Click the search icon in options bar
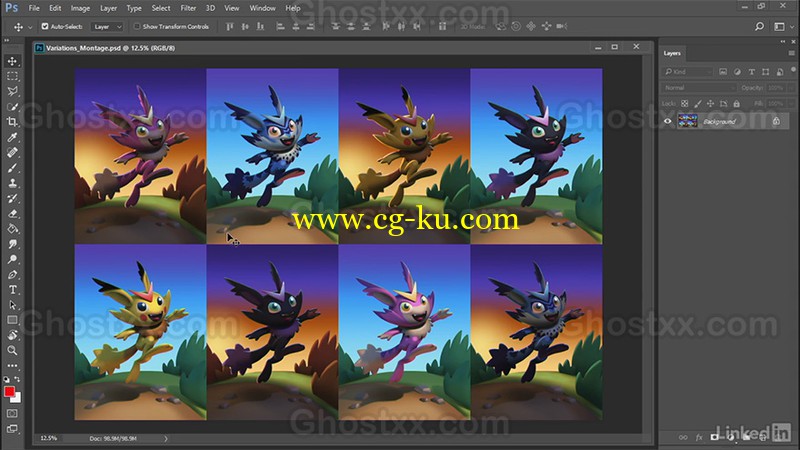 click(x=759, y=27)
